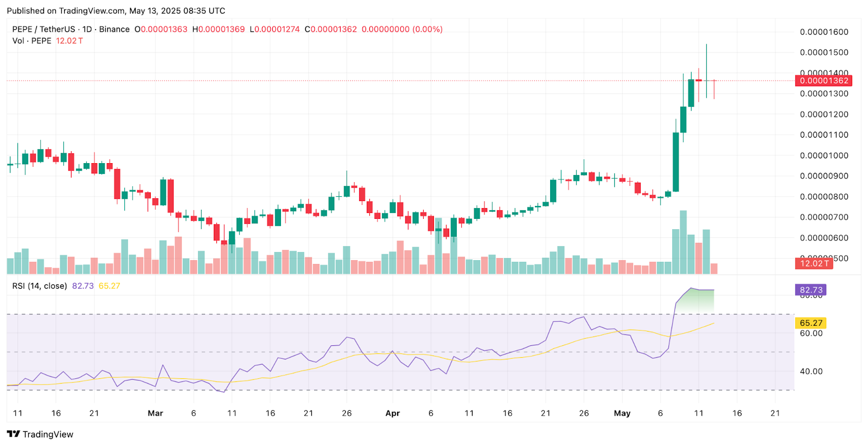
Task: Click the open price value O0.00001363
Action: click(x=161, y=29)
